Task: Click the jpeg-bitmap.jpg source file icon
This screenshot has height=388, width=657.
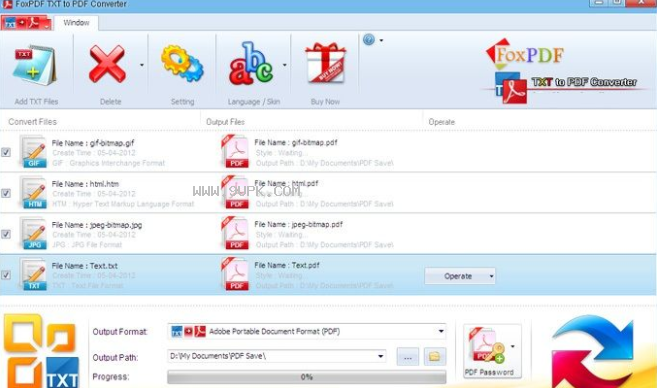Action: point(34,234)
